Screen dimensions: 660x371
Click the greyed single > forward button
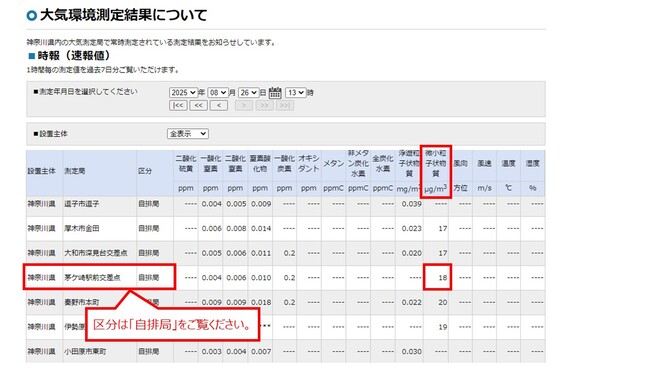click(244, 105)
